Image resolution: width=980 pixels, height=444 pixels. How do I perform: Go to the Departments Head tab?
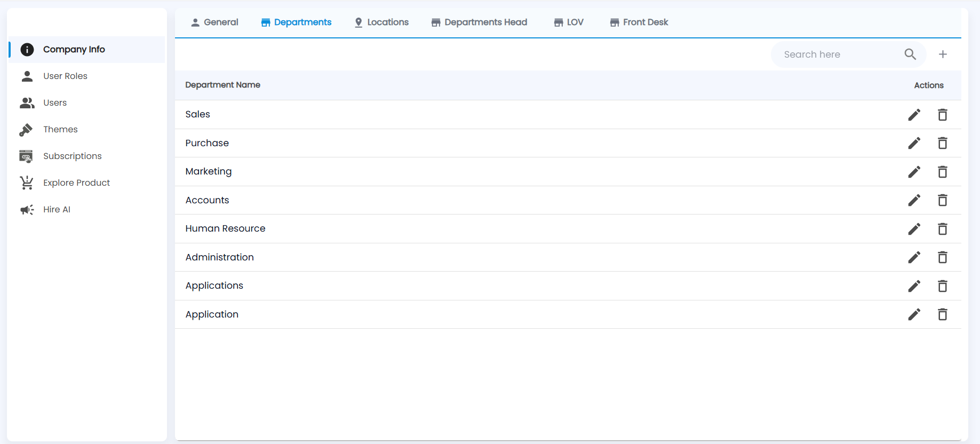point(479,22)
